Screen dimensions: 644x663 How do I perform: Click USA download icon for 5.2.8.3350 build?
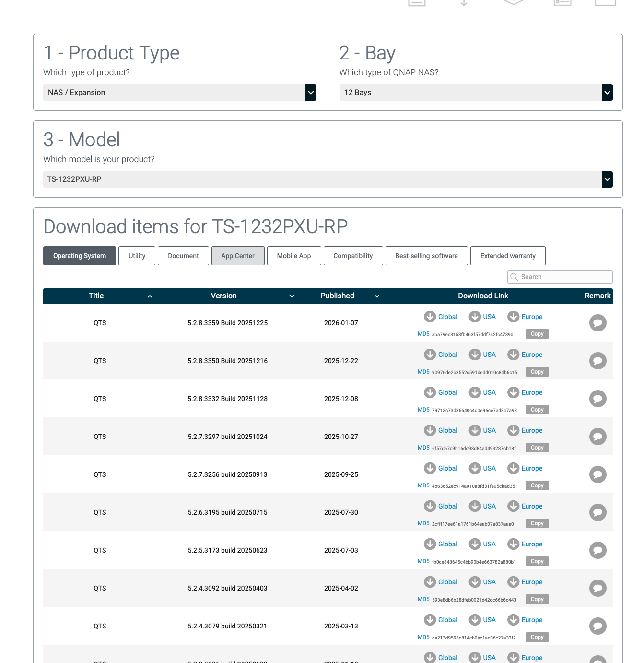click(475, 355)
